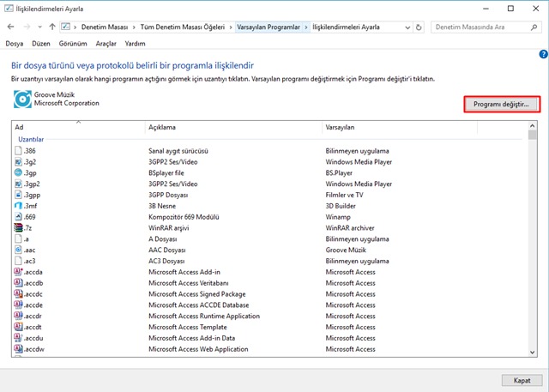This screenshot has width=549, height=392.
Task: Click the blue help question mark icon
Action: coord(543,54)
